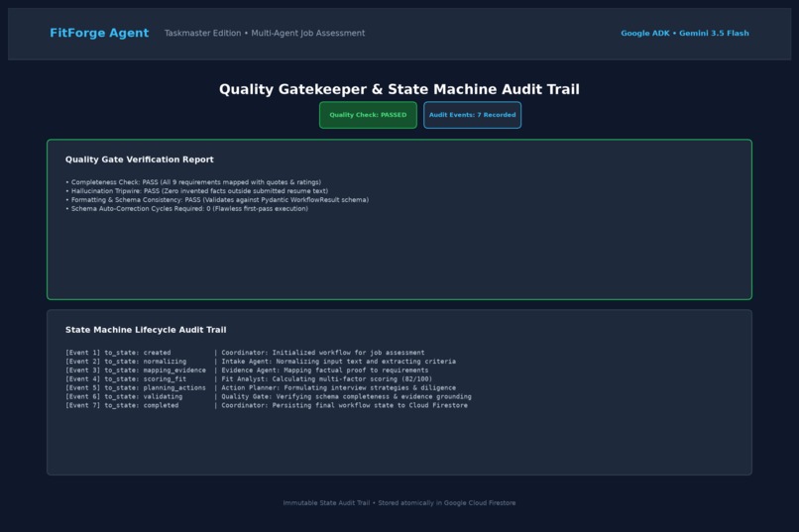Select Event 4 to_state: scoring_fit row
Screen dimensions: 799x532
click(249, 378)
